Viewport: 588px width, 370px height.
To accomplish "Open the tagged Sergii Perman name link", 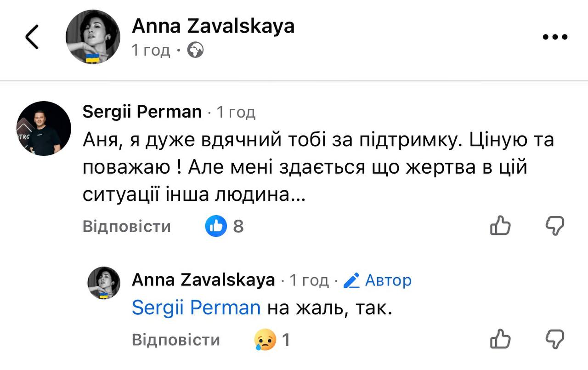I will point(196,307).
